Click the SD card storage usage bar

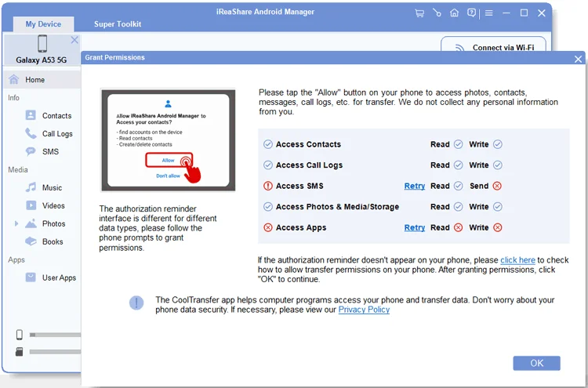coord(55,352)
